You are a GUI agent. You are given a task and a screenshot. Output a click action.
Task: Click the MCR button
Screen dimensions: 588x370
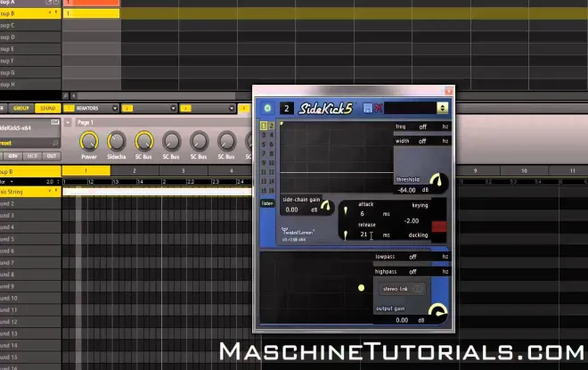[32, 156]
